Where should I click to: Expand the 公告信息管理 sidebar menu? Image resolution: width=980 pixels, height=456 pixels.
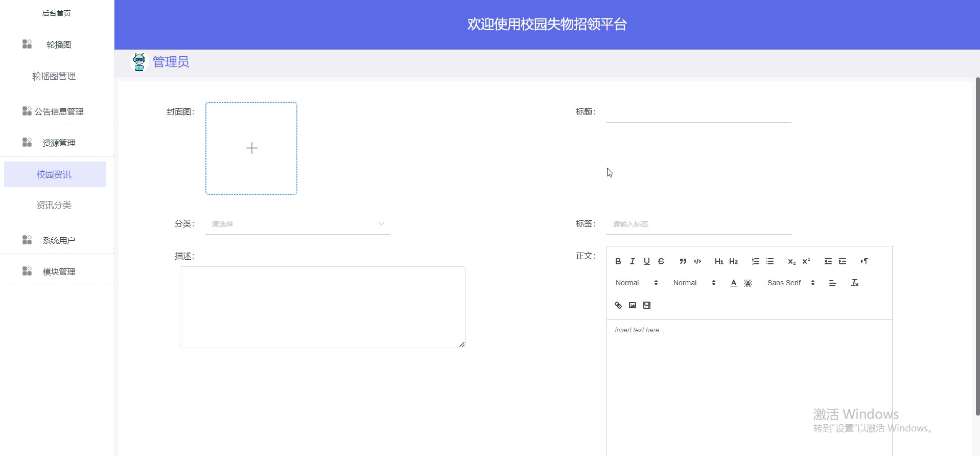click(57, 111)
